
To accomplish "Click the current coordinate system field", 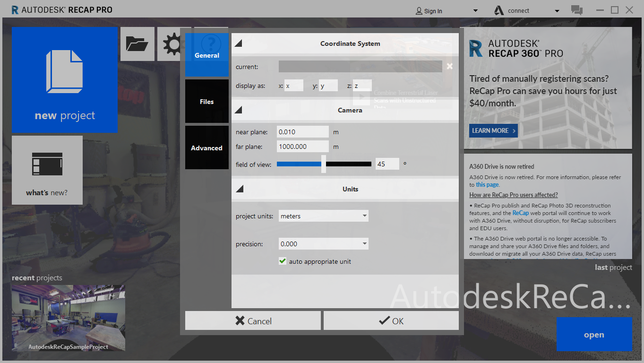I will click(361, 67).
